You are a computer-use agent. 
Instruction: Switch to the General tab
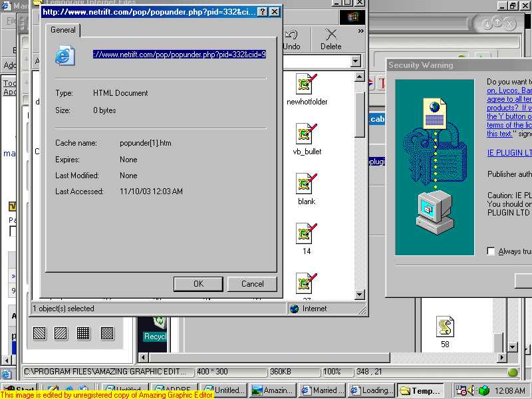pos(63,30)
